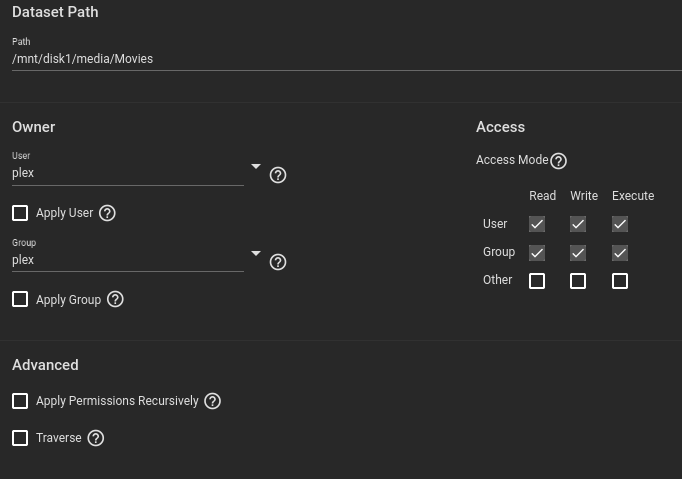Image resolution: width=682 pixels, height=479 pixels.
Task: Check Apply Permissions Recursively
Action: (x=20, y=401)
